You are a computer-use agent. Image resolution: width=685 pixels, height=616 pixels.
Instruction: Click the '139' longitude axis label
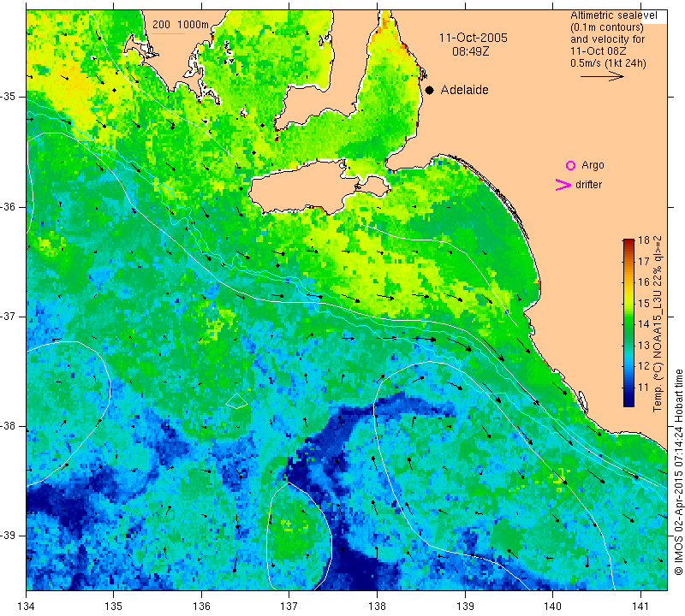click(x=465, y=606)
